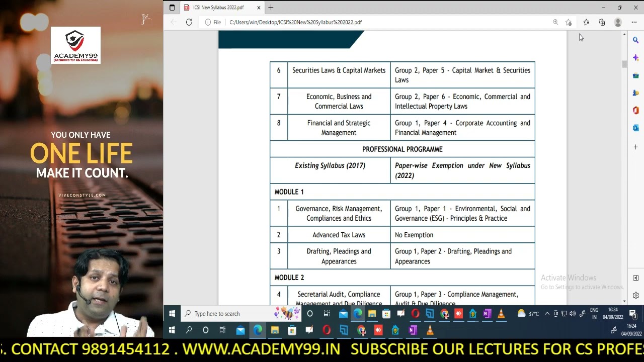
Task: Open the ENG IN language indicator
Action: coord(594,314)
